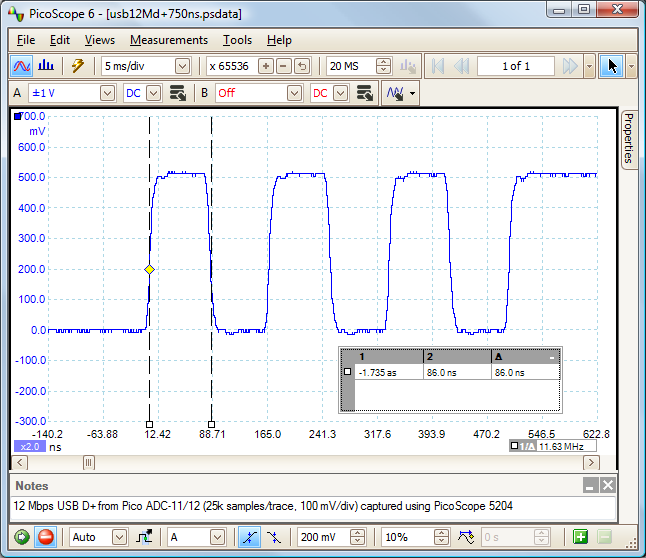
Task: Switch to Spectrum mode icon
Action: point(46,66)
